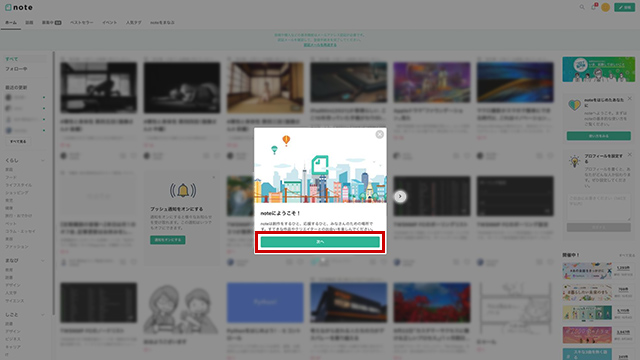Collapse the くらし category section

43,160
